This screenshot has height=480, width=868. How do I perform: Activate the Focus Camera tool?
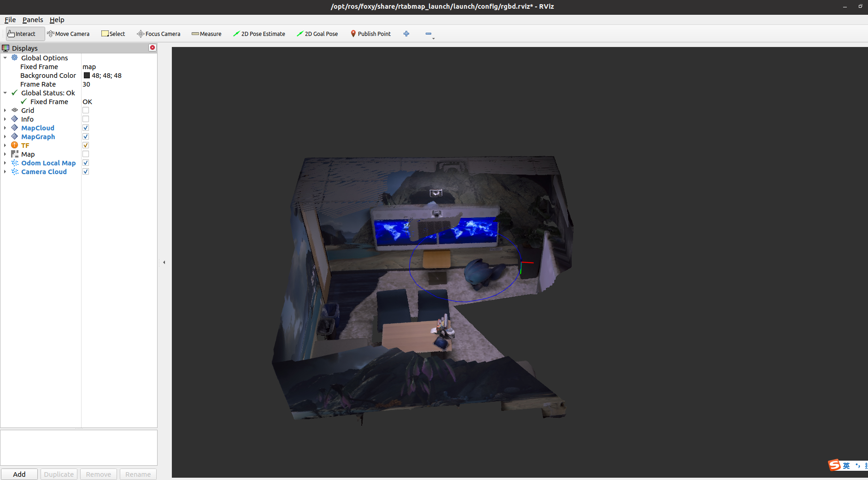pos(158,33)
